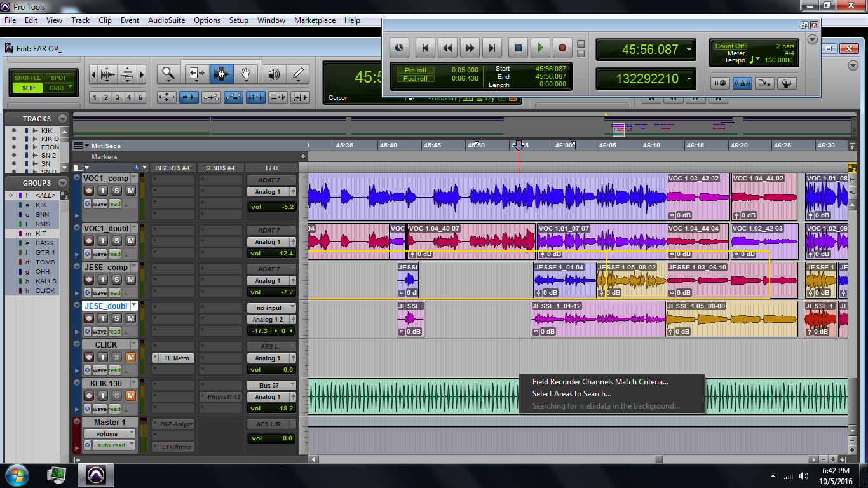Screen dimensions: 868x488
Task: Select the Grabber hand tool
Action: pyautogui.click(x=247, y=74)
